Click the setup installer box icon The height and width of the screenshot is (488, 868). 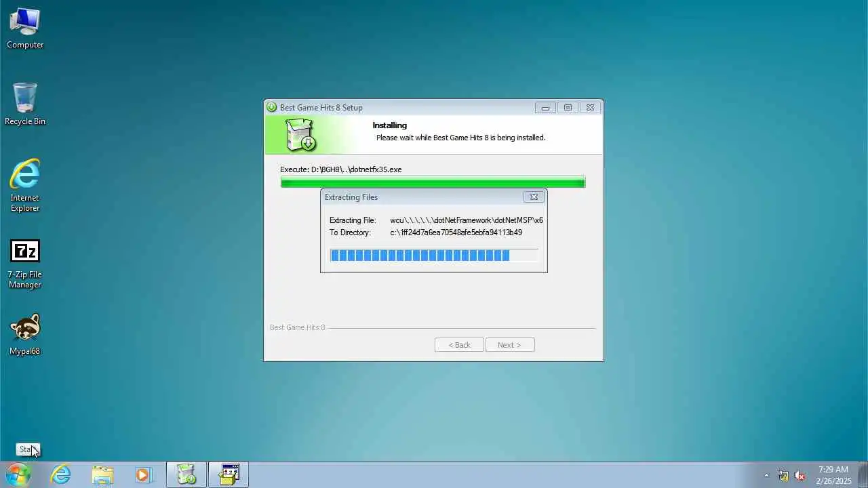click(300, 134)
